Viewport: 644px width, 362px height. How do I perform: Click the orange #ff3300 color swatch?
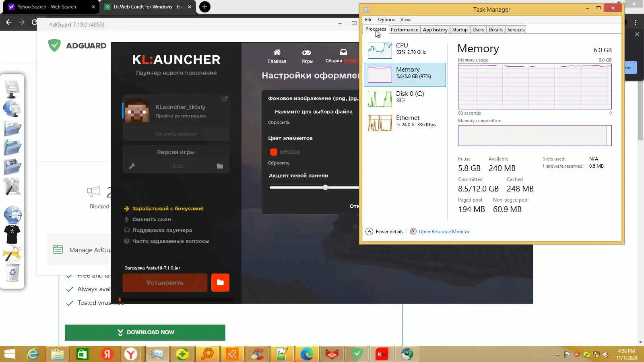(274, 152)
